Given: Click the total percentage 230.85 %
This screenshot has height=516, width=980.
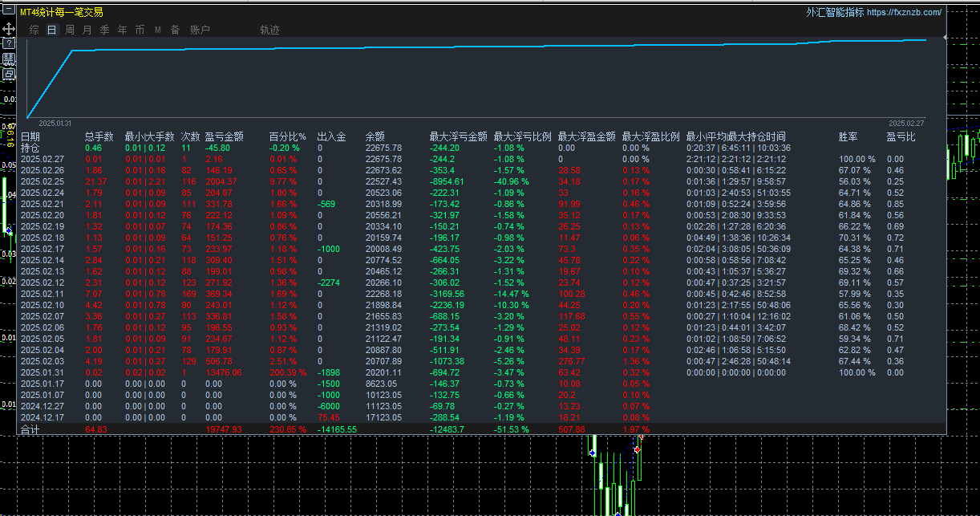Looking at the screenshot, I should pyautogui.click(x=288, y=430).
